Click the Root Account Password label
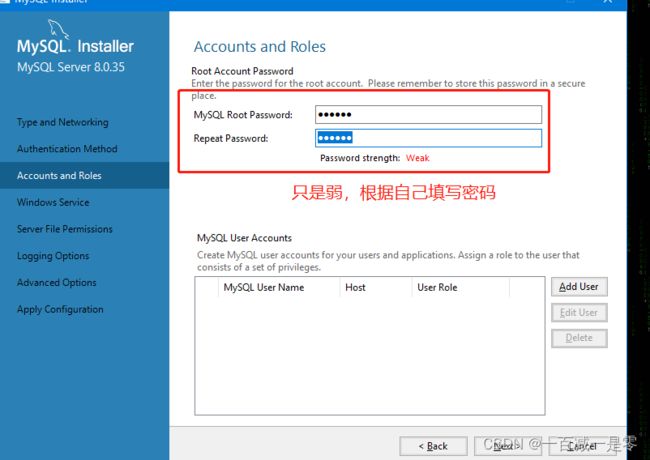The width and height of the screenshot is (650, 460). [x=242, y=71]
